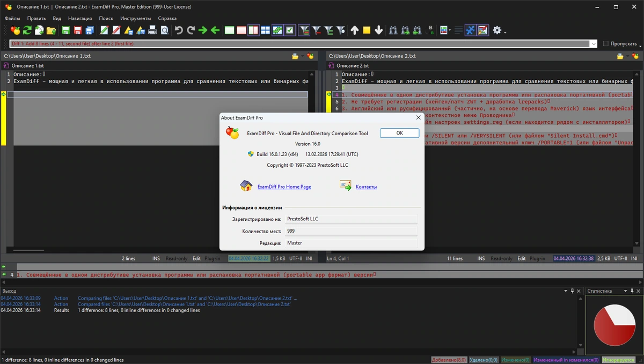Click the binoculars Find icon
The image size is (644, 364).
point(393,30)
